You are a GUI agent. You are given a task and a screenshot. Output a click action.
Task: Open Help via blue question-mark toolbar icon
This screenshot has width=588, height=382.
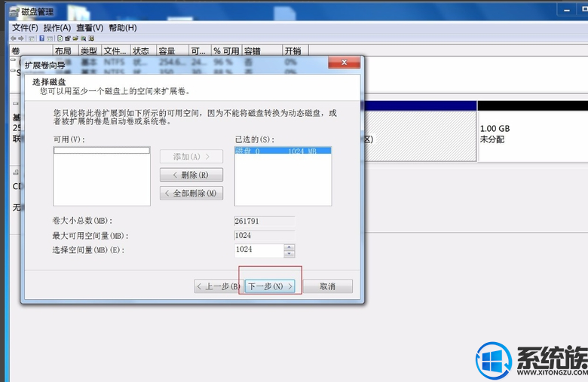pyautogui.click(x=41, y=38)
